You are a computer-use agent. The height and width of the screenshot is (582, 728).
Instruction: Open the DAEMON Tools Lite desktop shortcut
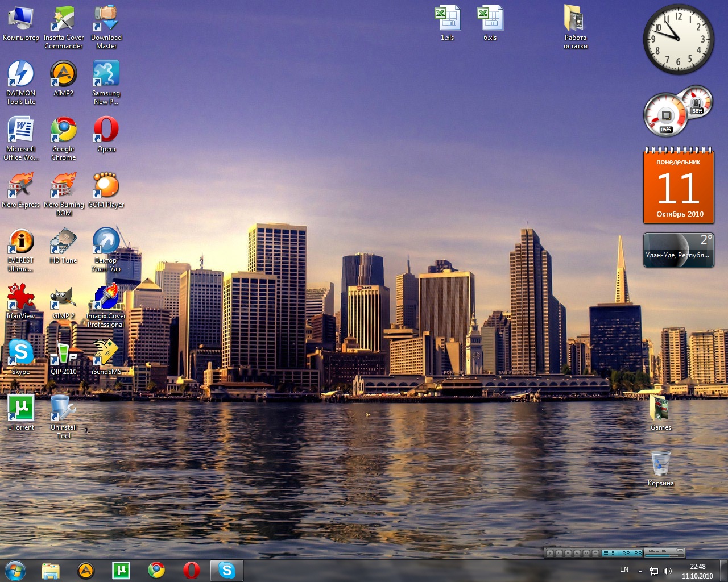(x=21, y=74)
